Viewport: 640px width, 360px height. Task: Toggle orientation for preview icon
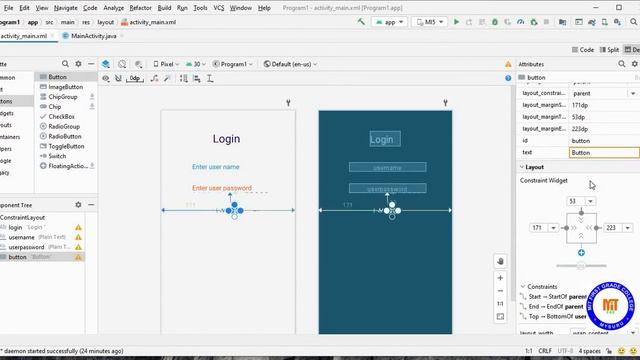[x=122, y=64]
